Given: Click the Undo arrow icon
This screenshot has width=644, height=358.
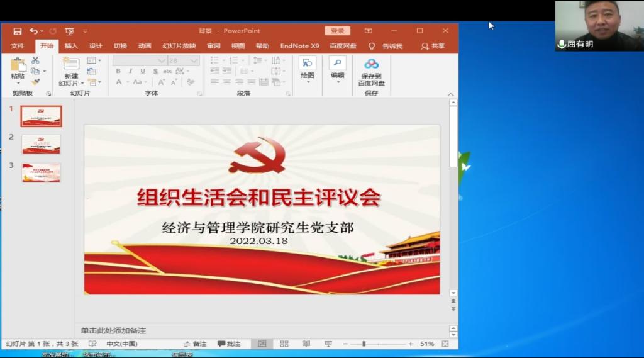Looking at the screenshot, I should [x=34, y=31].
